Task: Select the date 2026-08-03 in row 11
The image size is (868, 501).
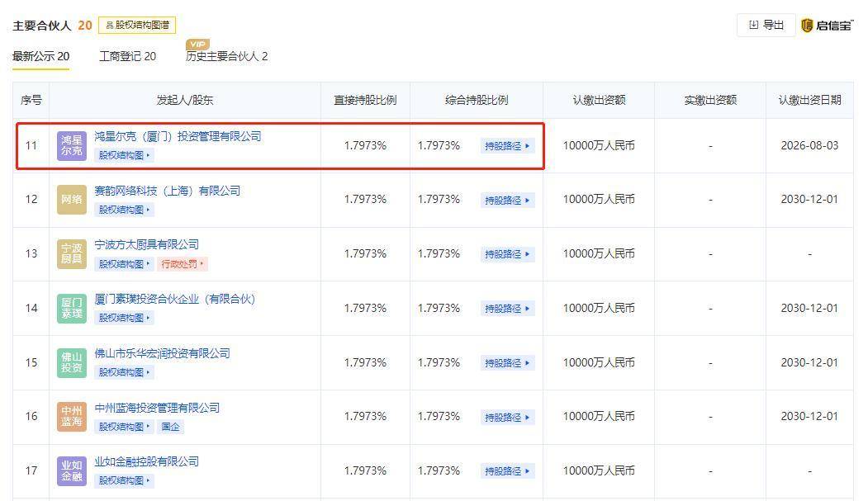Action: pyautogui.click(x=809, y=145)
